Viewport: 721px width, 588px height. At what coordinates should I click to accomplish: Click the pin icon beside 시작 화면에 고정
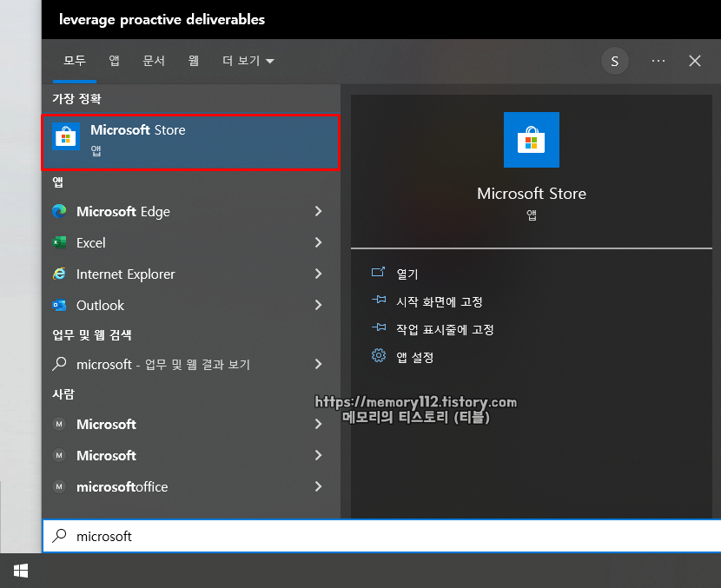point(379,300)
